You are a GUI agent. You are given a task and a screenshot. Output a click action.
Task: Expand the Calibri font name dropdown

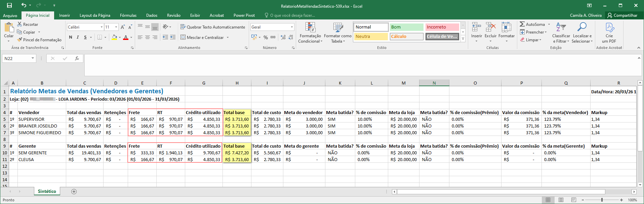coord(102,27)
